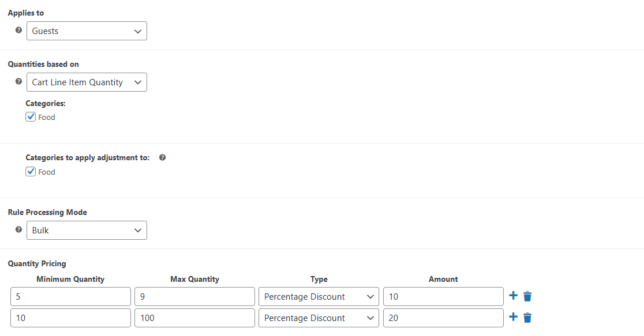Click Max Quantity field containing 100

coord(194,318)
